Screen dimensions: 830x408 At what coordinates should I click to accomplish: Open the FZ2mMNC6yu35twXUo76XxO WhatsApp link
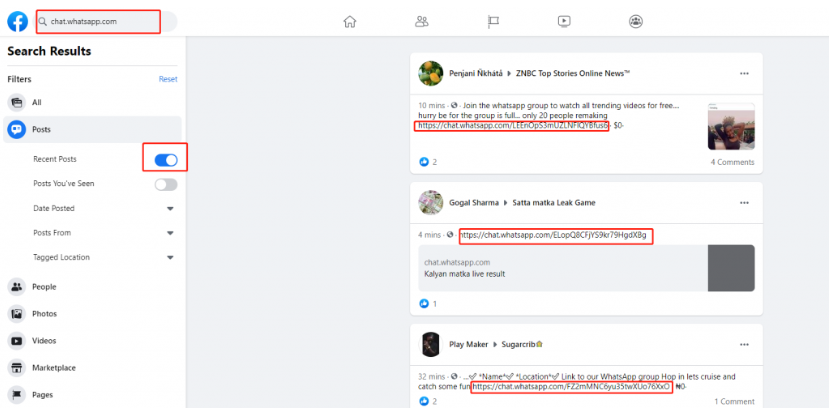click(572, 387)
